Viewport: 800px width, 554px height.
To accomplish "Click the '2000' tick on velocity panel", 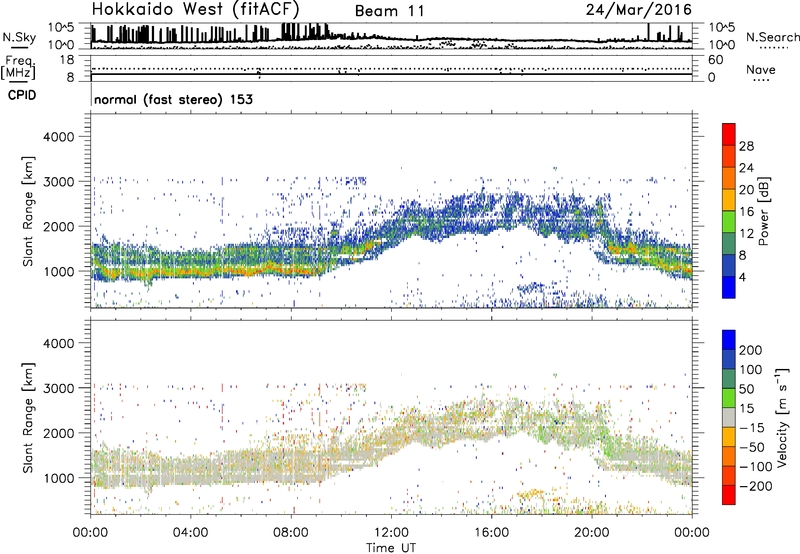I will click(x=59, y=433).
